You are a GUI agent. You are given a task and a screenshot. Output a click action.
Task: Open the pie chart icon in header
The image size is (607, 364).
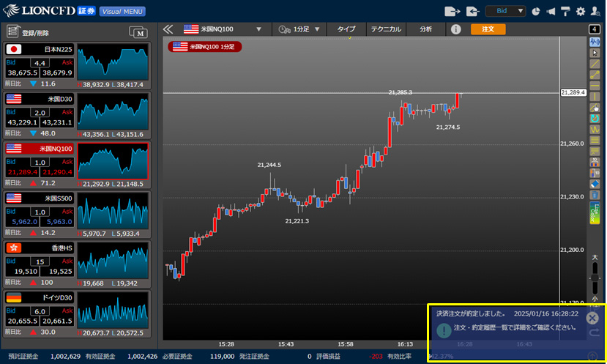click(536, 11)
